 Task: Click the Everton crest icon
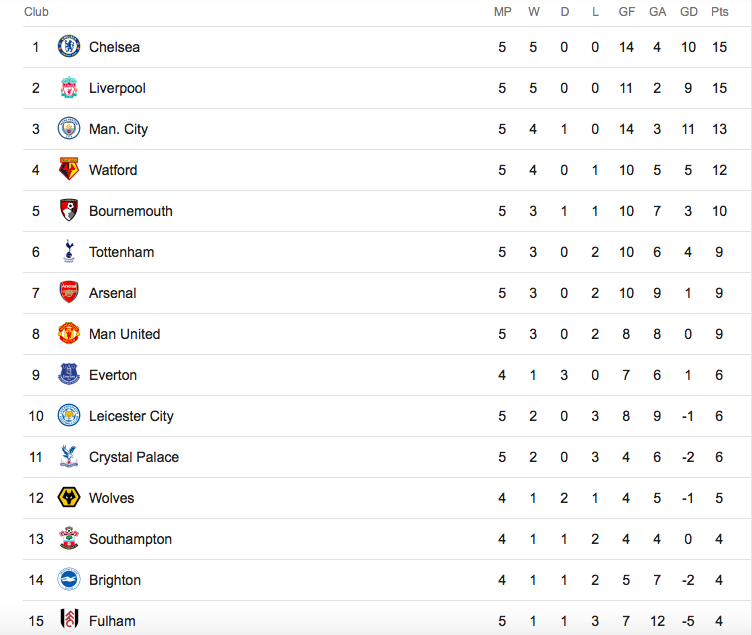[69, 375]
